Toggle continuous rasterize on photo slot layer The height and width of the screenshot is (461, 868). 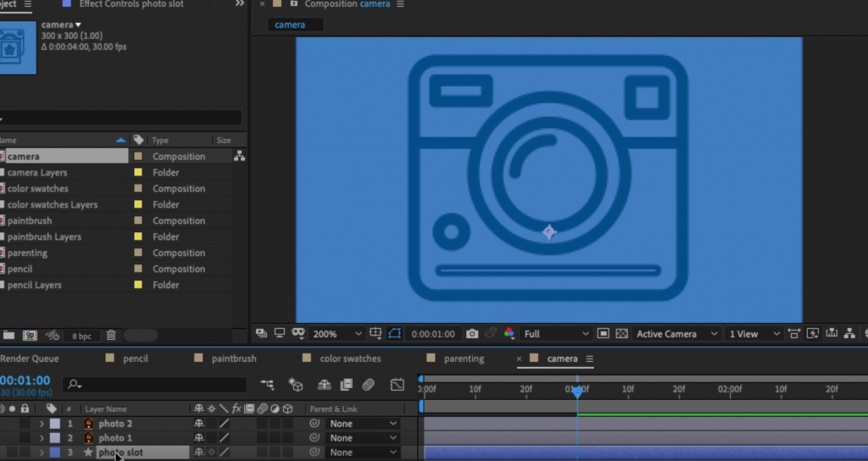[211, 453]
